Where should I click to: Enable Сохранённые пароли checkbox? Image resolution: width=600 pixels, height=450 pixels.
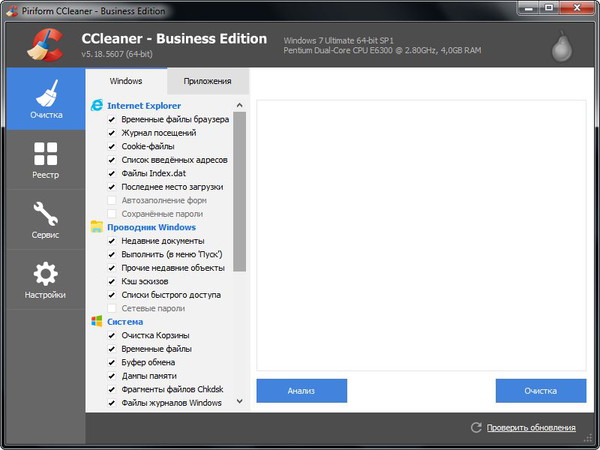click(112, 214)
